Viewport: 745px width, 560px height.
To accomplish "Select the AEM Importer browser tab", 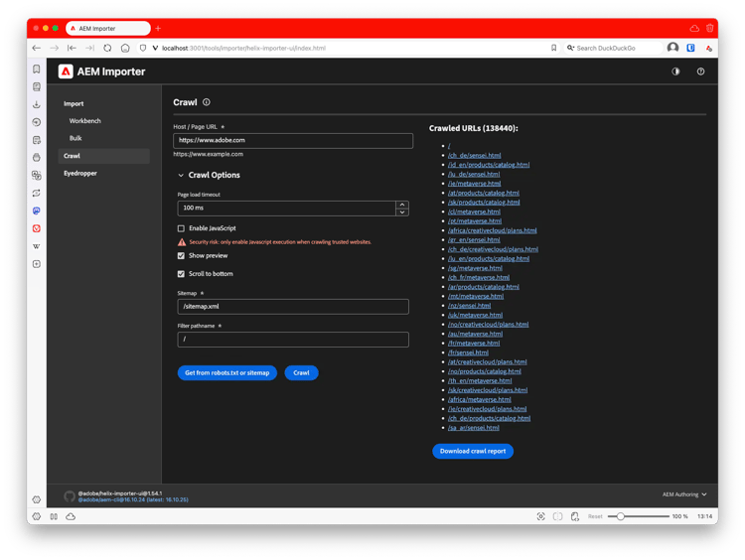I will click(x=108, y=29).
